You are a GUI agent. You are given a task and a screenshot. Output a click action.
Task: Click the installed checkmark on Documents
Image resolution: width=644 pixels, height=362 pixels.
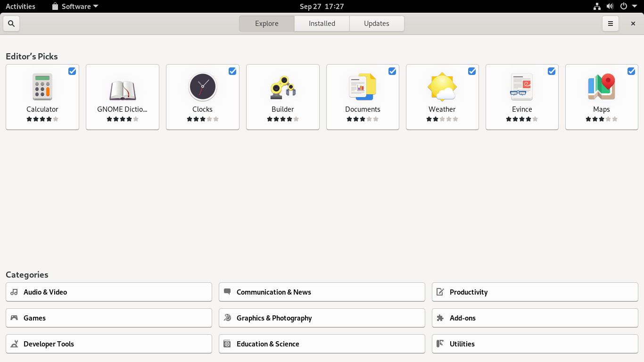[x=392, y=71]
